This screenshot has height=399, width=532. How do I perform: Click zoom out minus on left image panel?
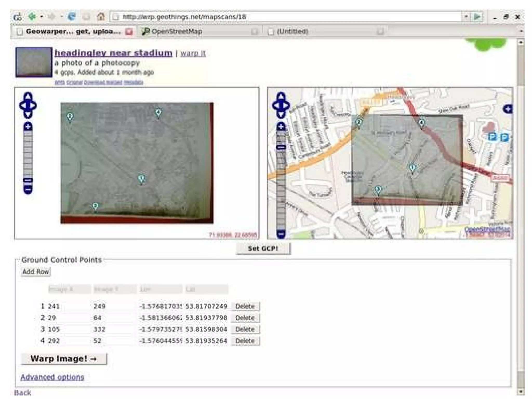28,190
